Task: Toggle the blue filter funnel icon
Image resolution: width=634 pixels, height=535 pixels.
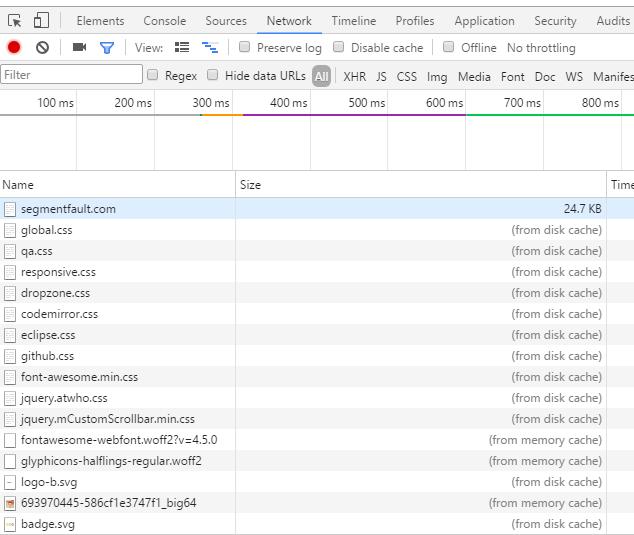Action: pos(107,47)
